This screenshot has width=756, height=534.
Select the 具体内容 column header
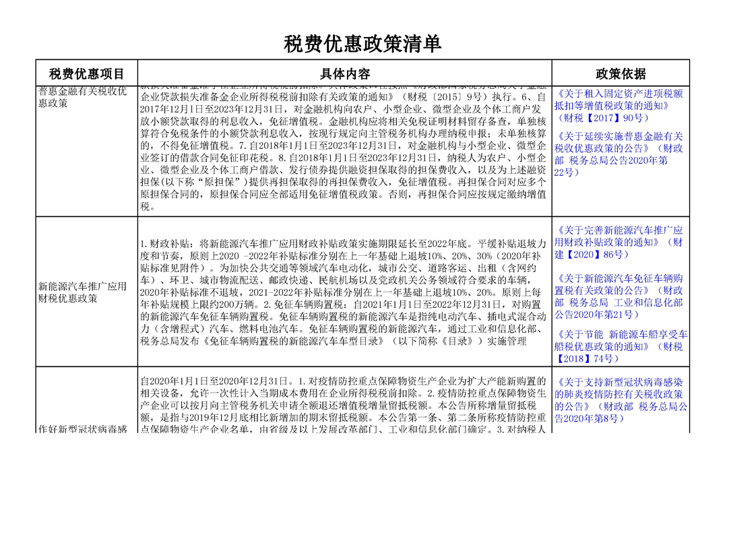pos(344,73)
